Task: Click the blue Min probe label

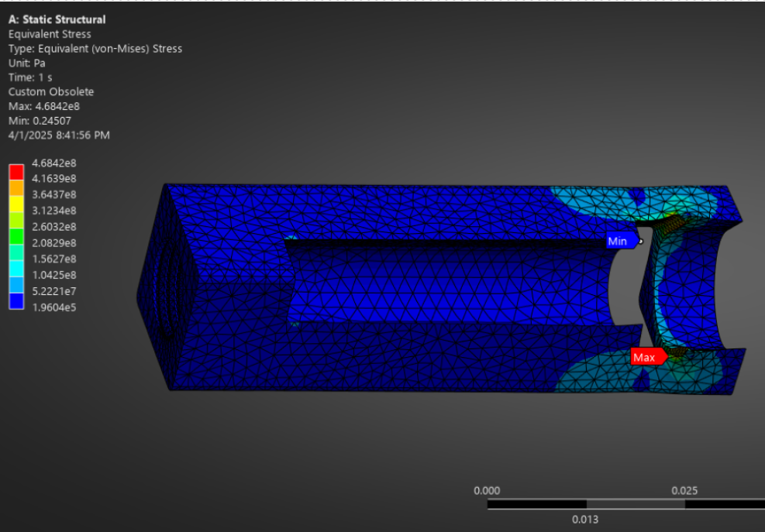Action: (x=623, y=241)
